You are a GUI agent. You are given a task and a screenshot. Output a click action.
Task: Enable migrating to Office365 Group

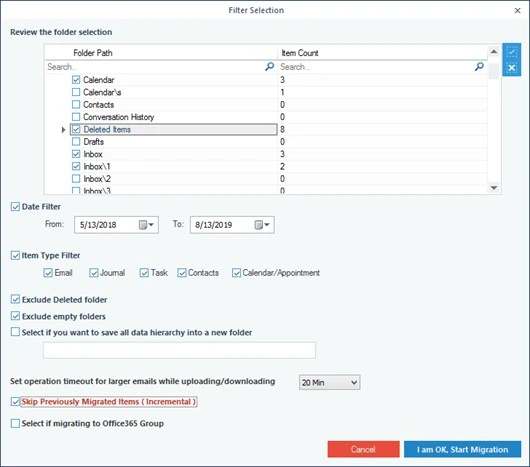coord(15,423)
